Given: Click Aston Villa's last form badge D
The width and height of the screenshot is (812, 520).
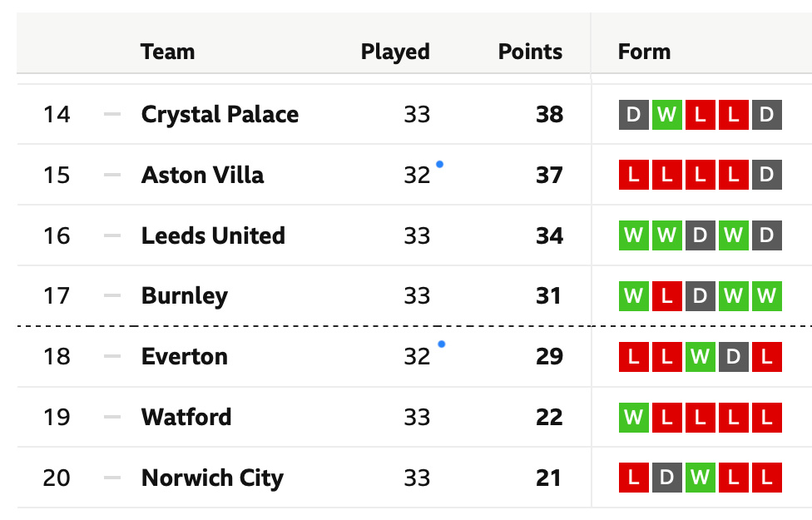Looking at the screenshot, I should [x=766, y=175].
